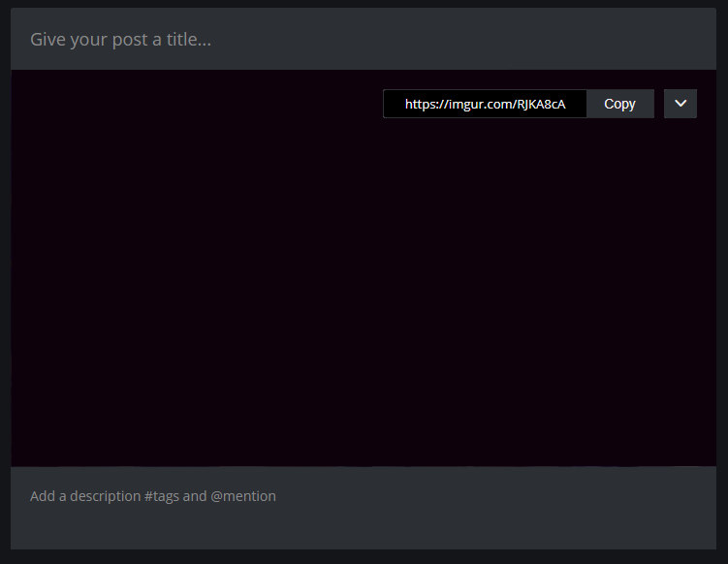Hit Copy to copy the image link

point(619,104)
